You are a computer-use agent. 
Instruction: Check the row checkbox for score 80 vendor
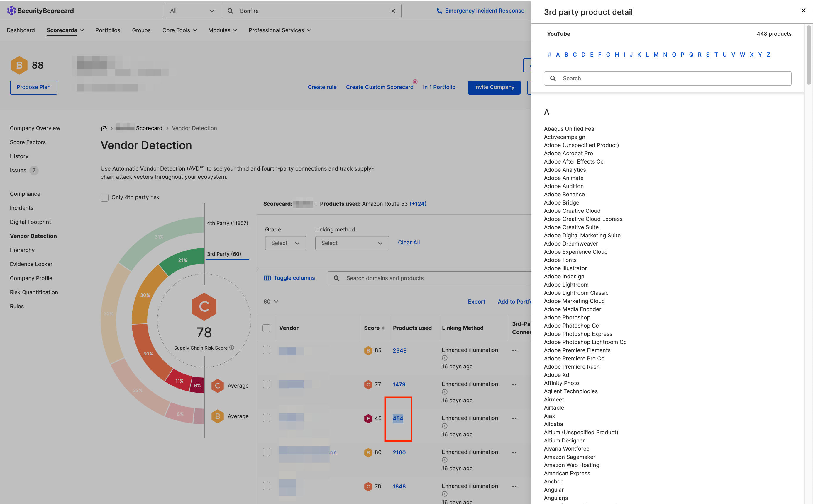tap(267, 452)
